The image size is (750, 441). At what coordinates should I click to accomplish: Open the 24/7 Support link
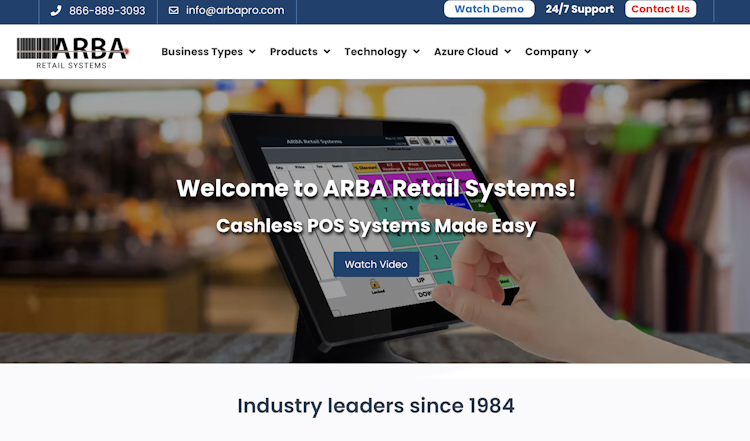[580, 9]
